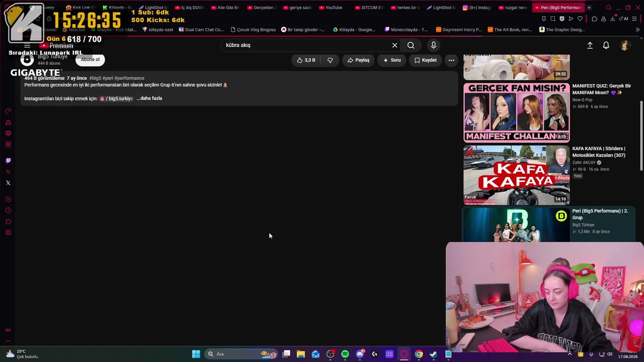Open the account avatar menu
Screen dimensions: 644x362
point(624,45)
